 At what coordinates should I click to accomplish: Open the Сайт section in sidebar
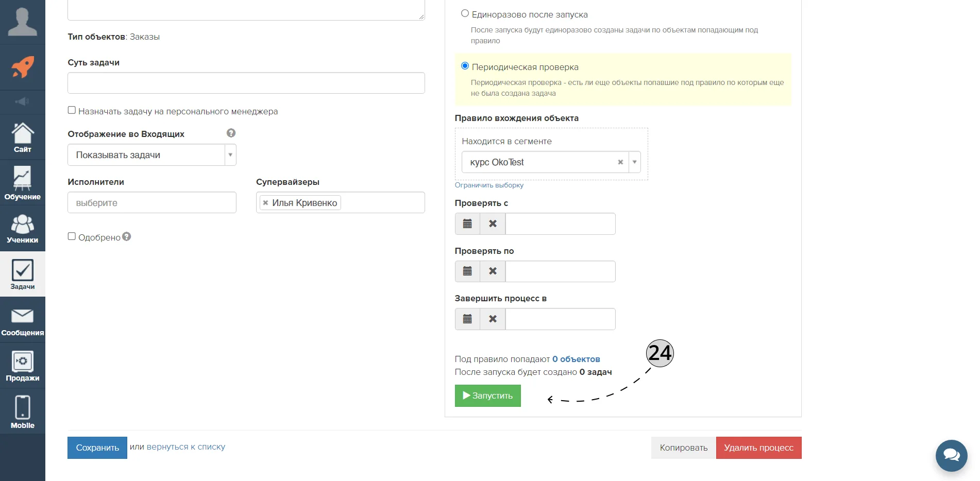click(22, 137)
